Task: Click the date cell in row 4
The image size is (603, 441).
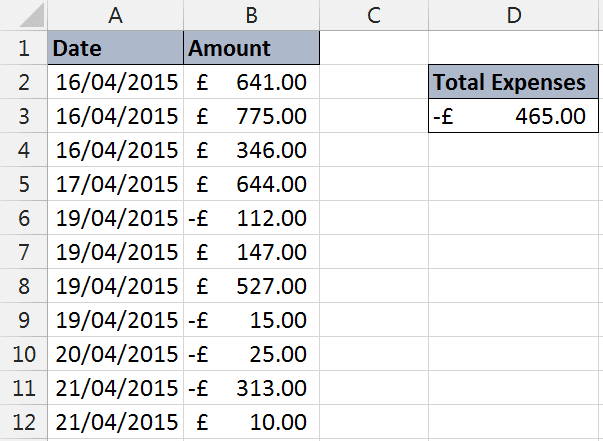Action: pos(115,150)
